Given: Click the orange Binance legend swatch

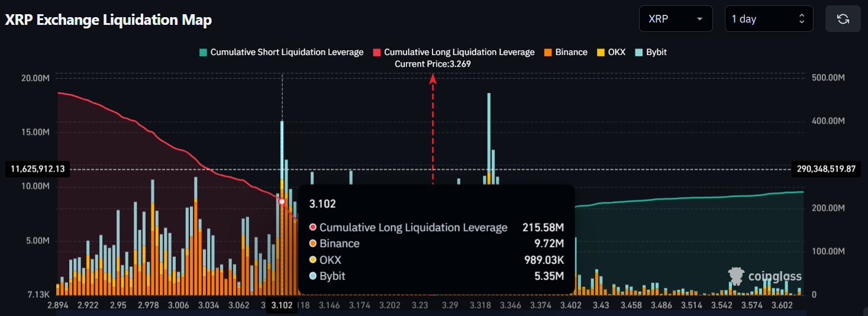Looking at the screenshot, I should coord(547,52).
